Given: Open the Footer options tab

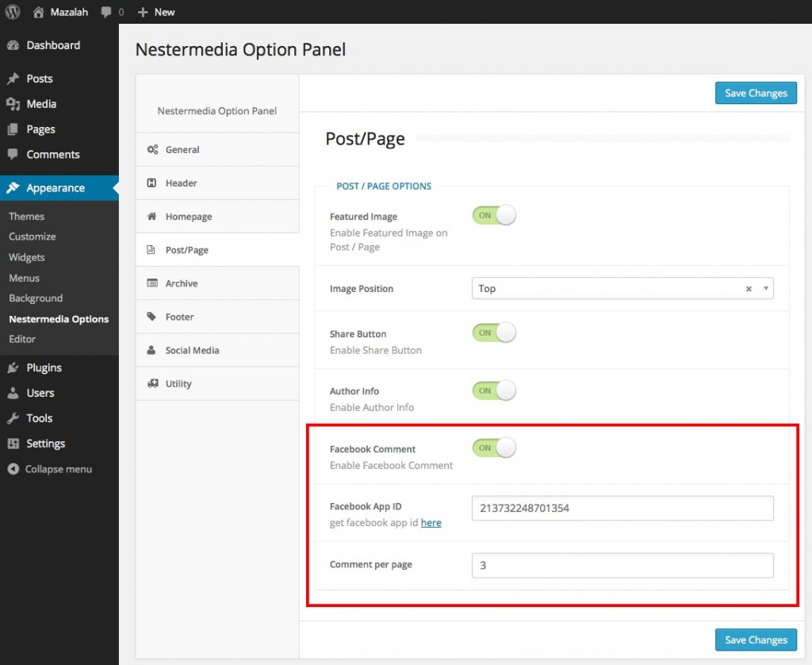Looking at the screenshot, I should (217, 317).
